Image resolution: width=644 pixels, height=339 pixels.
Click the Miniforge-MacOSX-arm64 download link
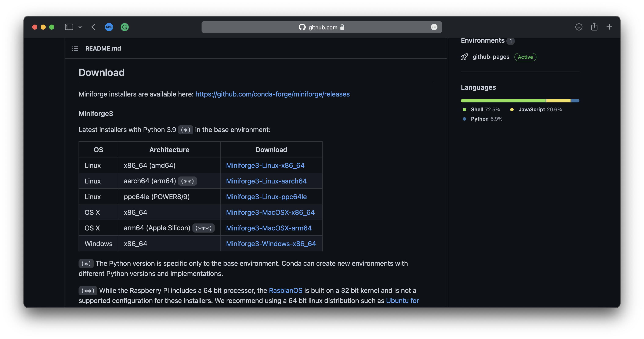coord(269,228)
